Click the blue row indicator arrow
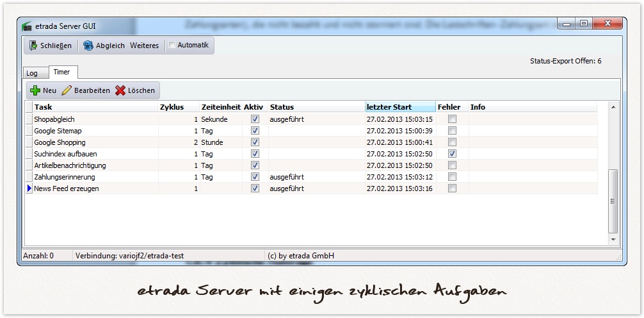 pyautogui.click(x=29, y=188)
